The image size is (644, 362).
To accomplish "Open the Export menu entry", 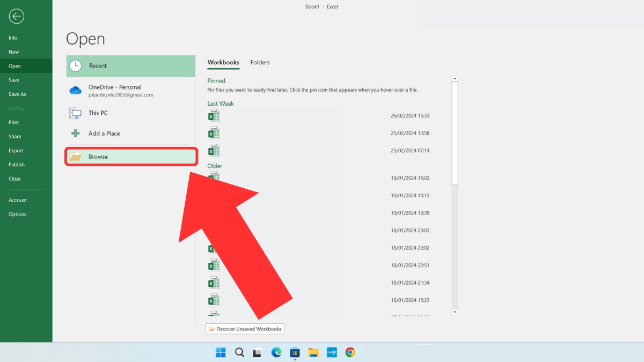I will point(15,151).
